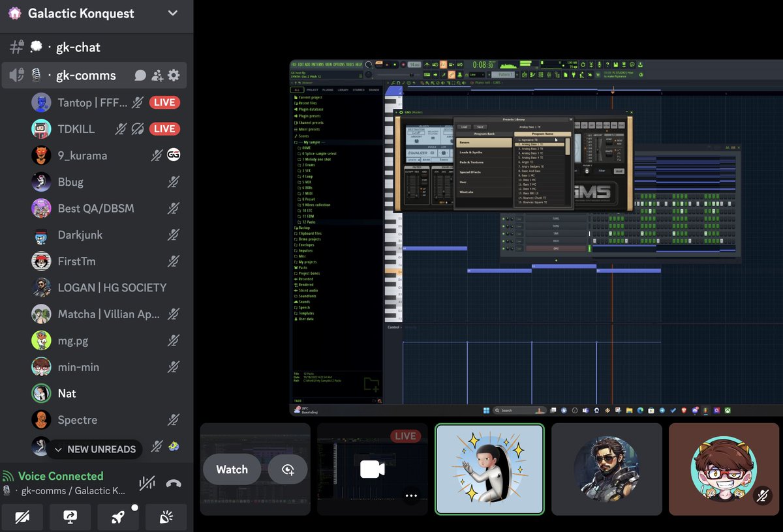The height and width of the screenshot is (532, 783).
Task: Expand Current project in FL browser
Action: 311,97
